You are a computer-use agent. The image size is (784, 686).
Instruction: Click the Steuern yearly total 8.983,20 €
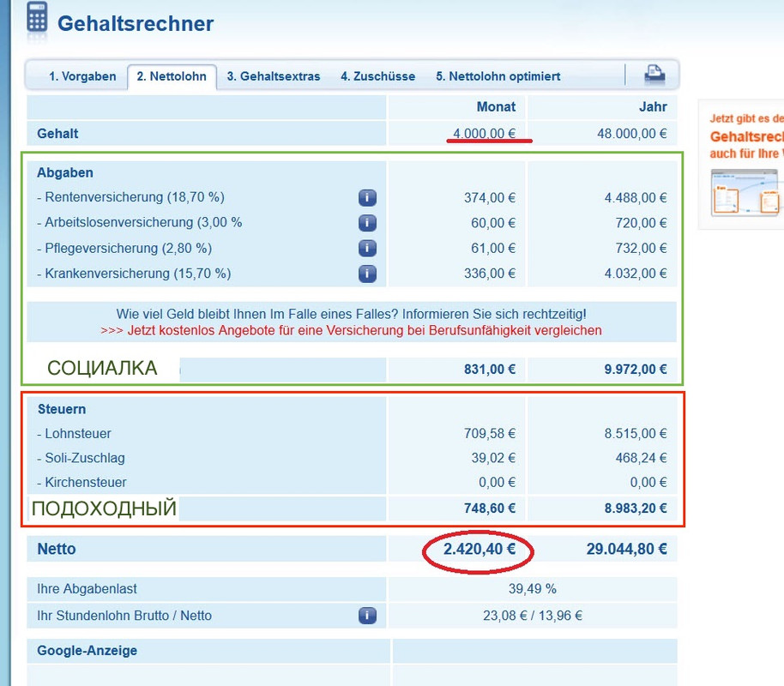click(636, 508)
